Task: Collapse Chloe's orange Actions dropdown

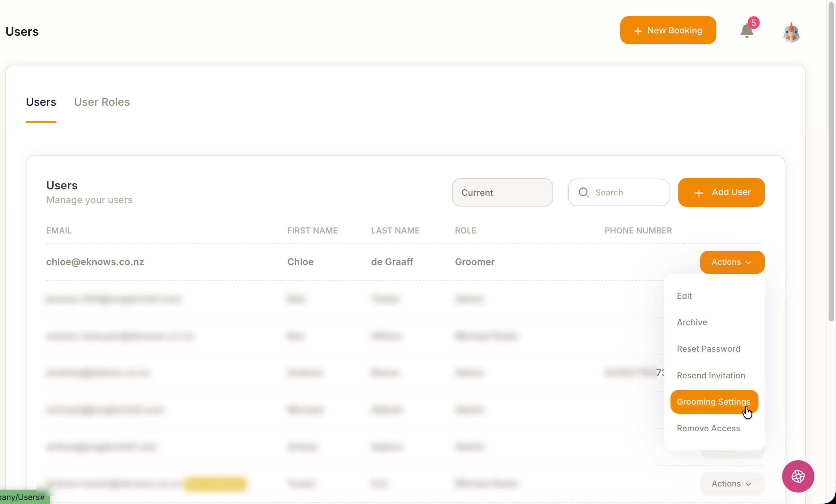Action: pyautogui.click(x=732, y=262)
